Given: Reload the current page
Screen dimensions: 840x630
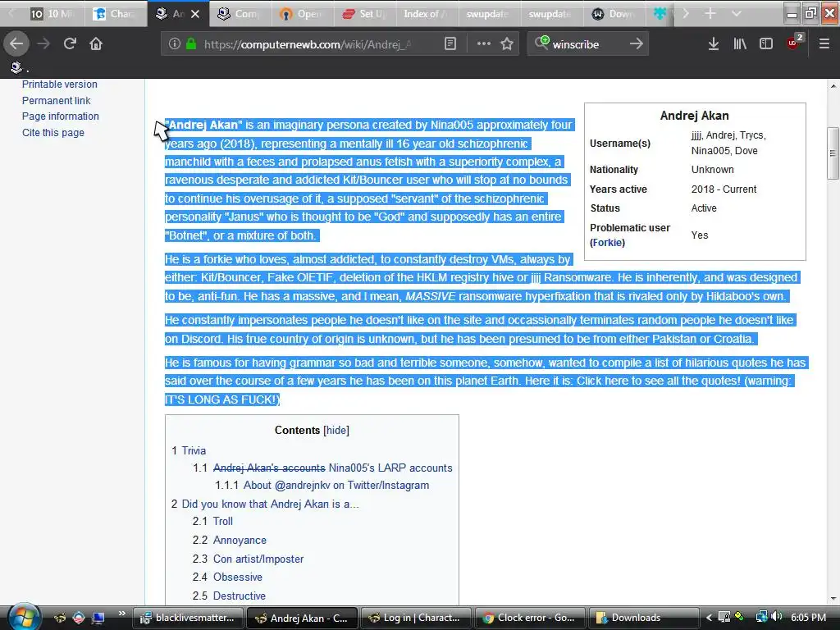Looking at the screenshot, I should (x=70, y=44).
